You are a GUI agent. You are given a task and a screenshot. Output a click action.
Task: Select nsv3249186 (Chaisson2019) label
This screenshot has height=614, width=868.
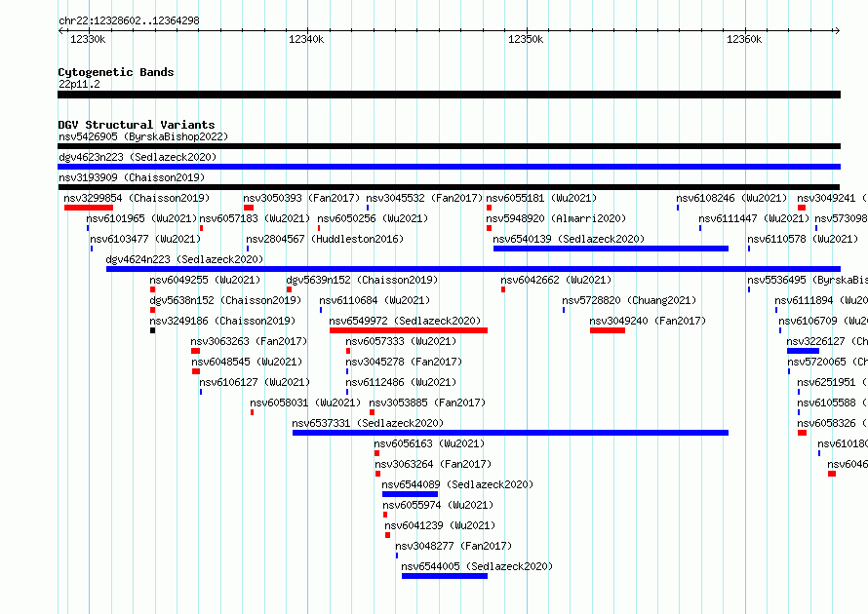(222, 321)
